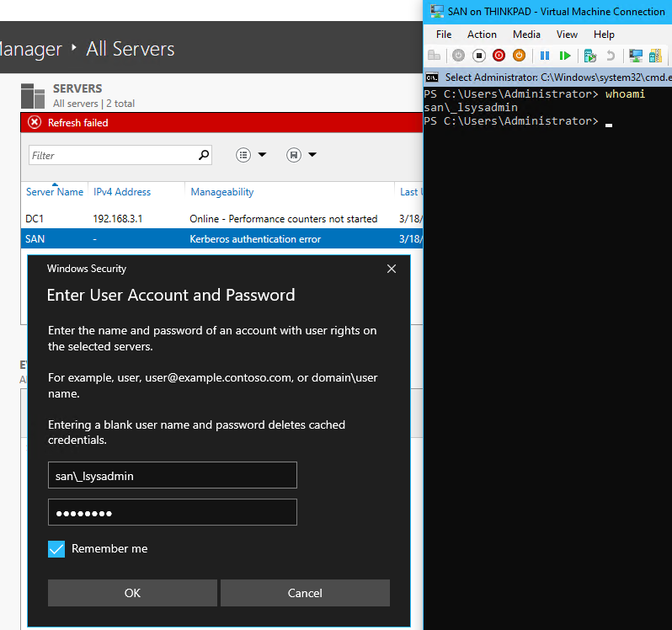This screenshot has height=630, width=672.
Task: Click the search magnifier in Filter box
Action: coord(204,155)
